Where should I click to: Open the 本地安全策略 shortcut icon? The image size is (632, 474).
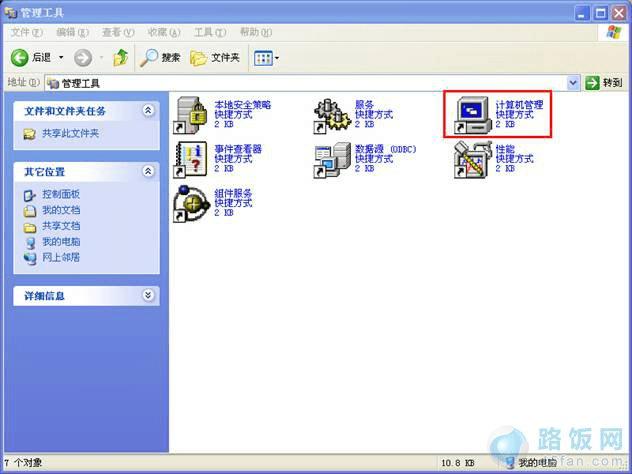(x=190, y=115)
